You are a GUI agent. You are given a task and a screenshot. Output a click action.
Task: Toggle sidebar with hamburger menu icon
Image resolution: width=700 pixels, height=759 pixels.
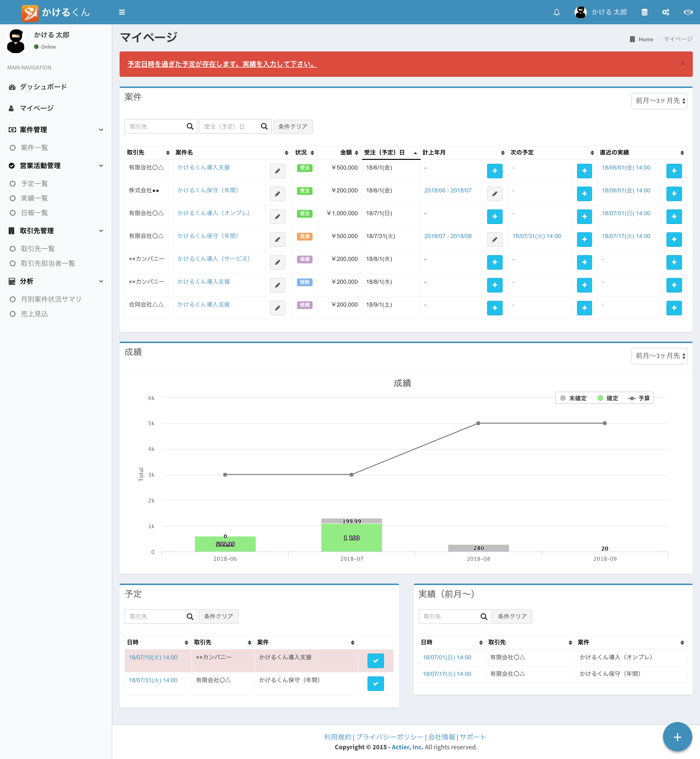[x=122, y=12]
